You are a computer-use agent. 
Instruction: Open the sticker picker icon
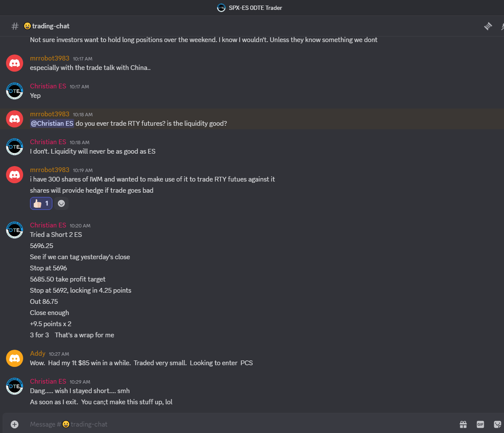[x=497, y=424]
